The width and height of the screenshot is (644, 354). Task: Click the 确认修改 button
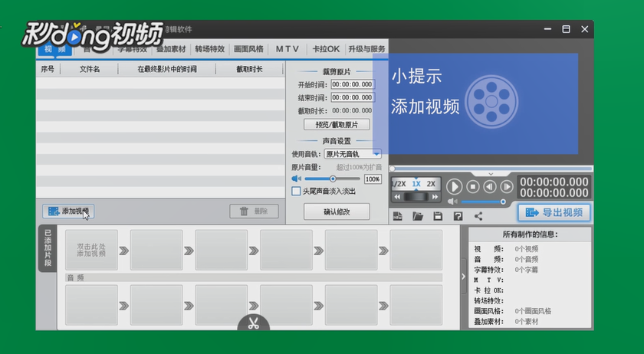pyautogui.click(x=337, y=211)
